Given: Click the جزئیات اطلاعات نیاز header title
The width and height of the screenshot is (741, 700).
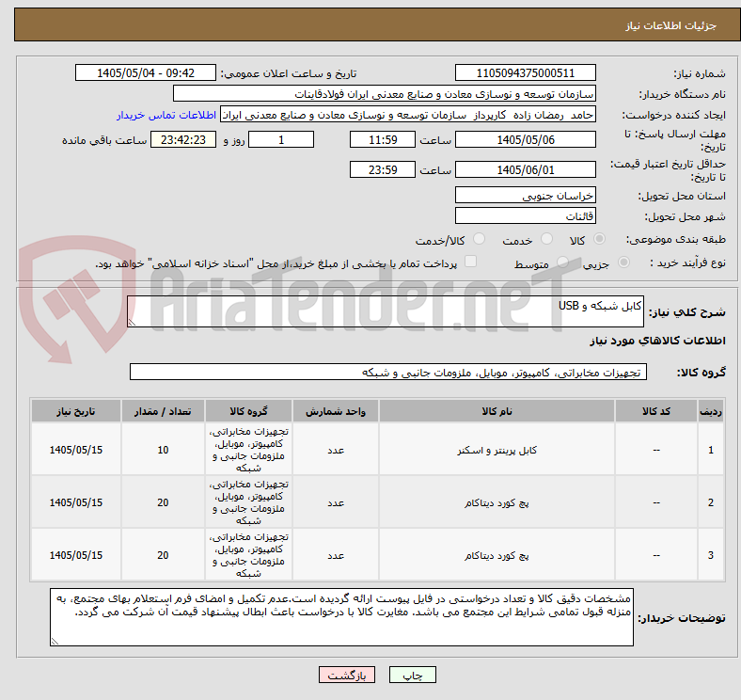Looking at the screenshot, I should [x=671, y=25].
